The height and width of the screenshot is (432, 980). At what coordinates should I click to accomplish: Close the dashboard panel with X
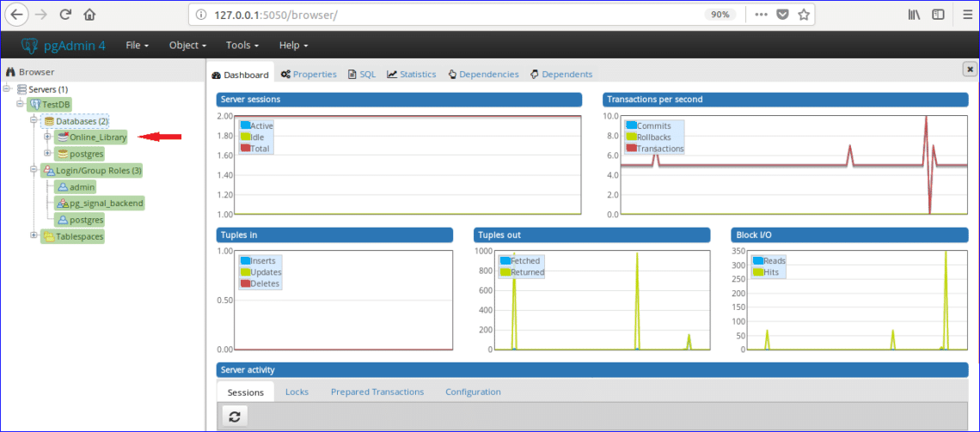970,70
